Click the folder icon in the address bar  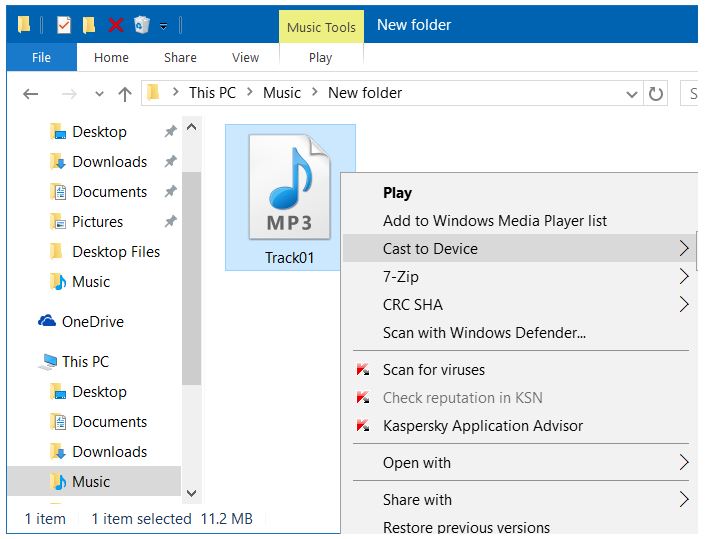[x=153, y=92]
